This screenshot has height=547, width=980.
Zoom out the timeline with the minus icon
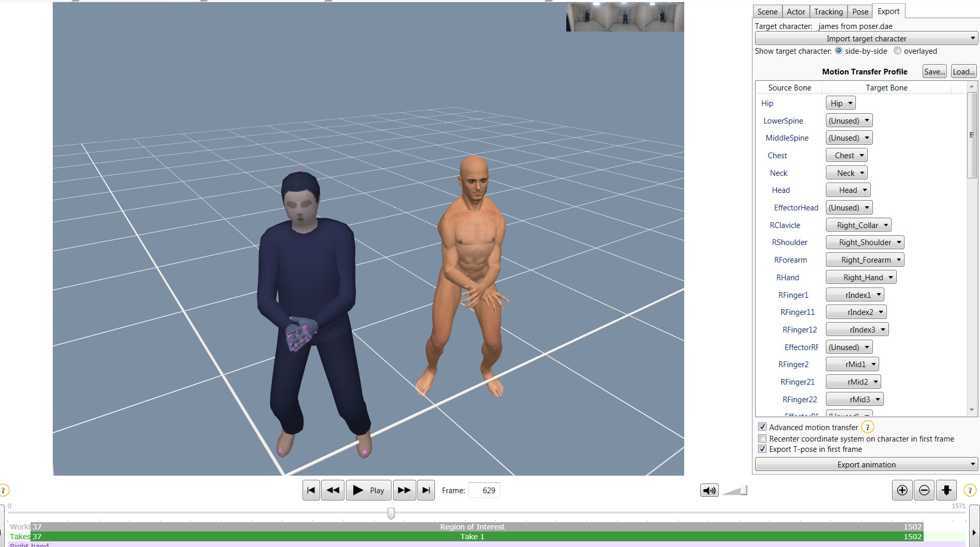[x=925, y=490]
